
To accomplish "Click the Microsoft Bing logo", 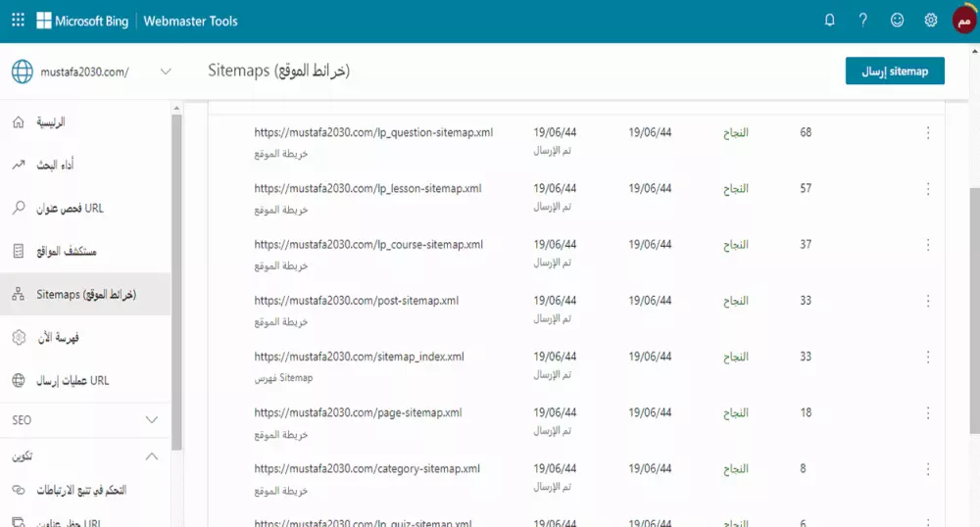I will [82, 21].
